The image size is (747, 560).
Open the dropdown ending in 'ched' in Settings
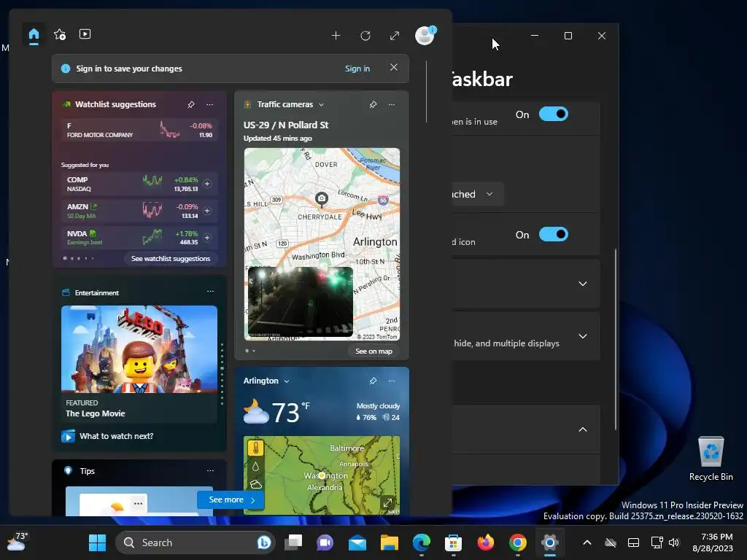coord(476,194)
